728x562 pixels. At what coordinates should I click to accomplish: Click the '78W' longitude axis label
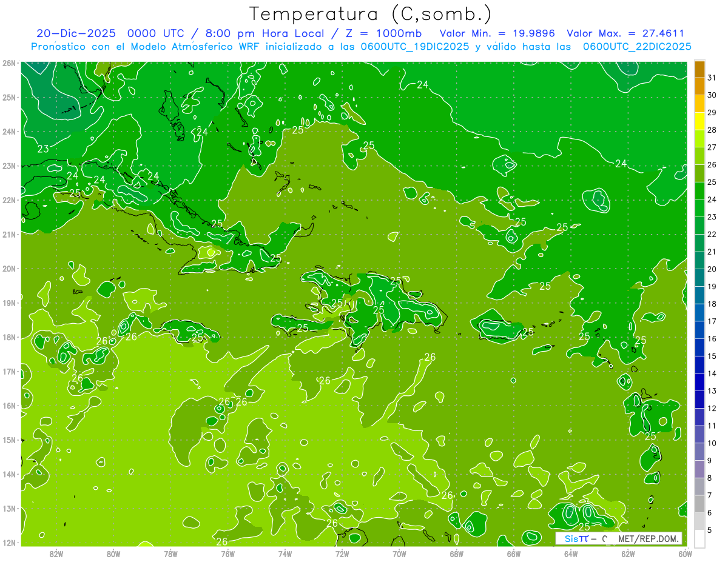[170, 553]
